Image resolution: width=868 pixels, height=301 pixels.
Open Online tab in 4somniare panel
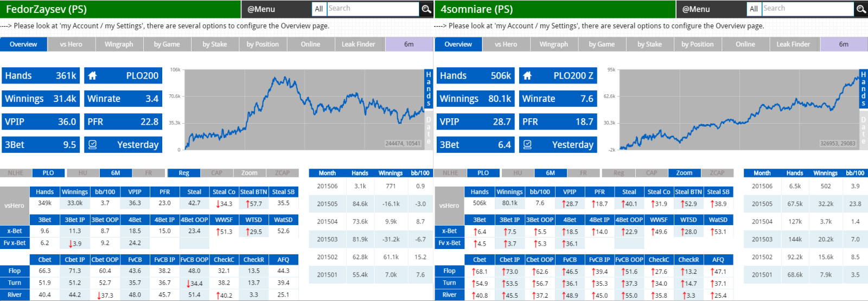(745, 44)
